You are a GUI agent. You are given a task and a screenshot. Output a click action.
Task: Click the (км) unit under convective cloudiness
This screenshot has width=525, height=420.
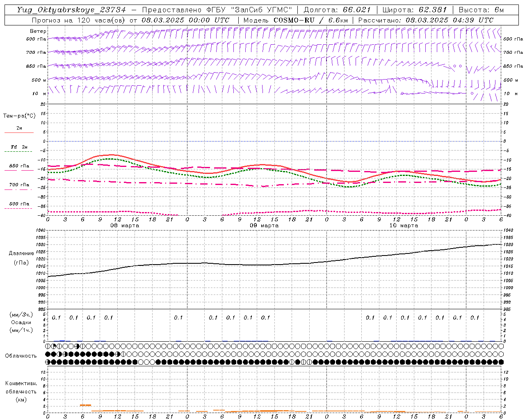point(21,399)
